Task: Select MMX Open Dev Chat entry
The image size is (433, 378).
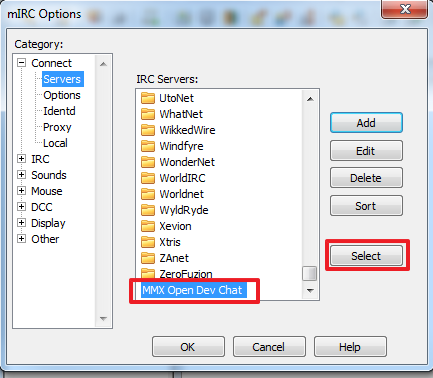Action: (194, 290)
